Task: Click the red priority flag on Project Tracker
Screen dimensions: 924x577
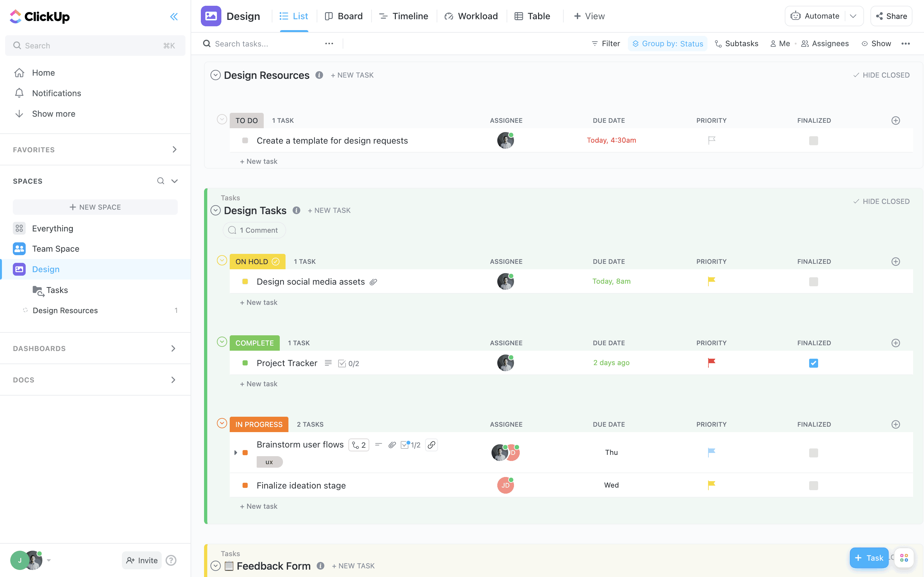Action: 711,363
